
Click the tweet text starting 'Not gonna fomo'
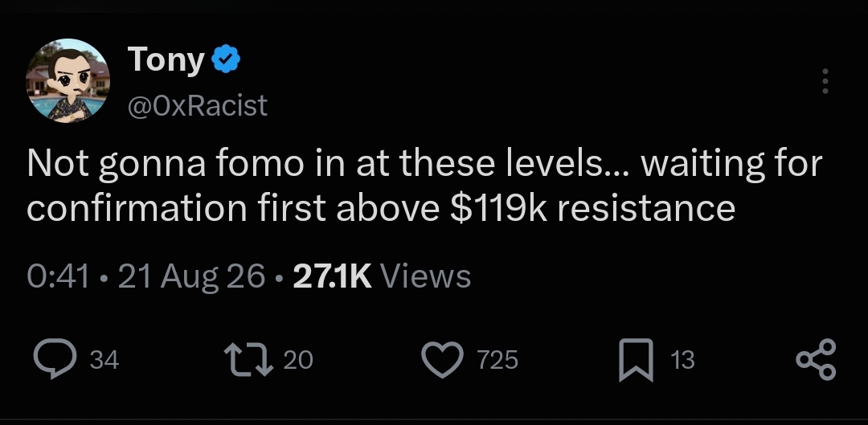tap(424, 186)
